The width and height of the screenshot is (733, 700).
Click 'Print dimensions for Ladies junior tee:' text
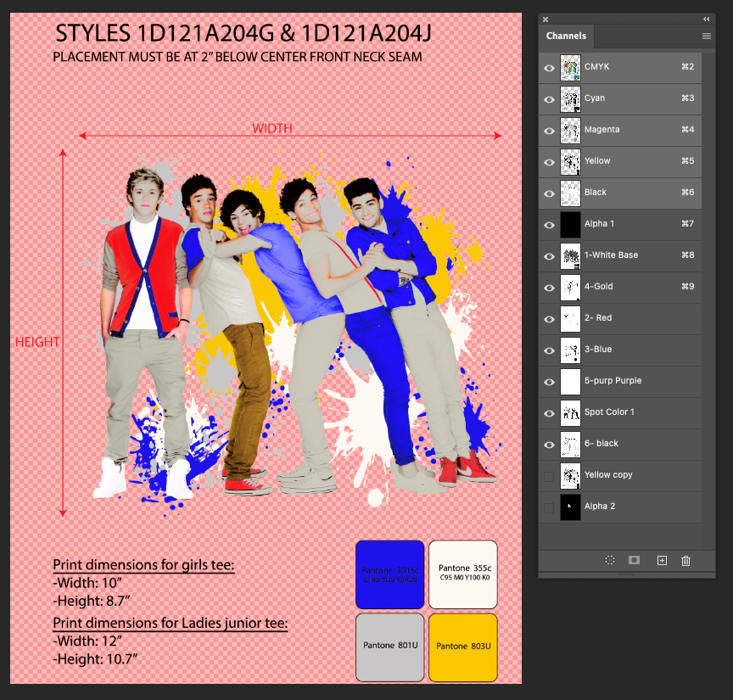(x=171, y=623)
